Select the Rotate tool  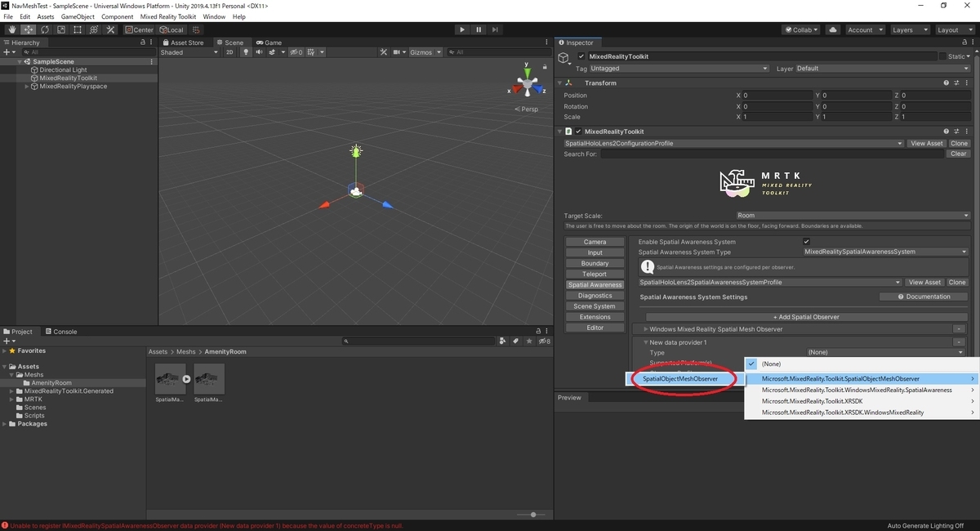point(44,30)
